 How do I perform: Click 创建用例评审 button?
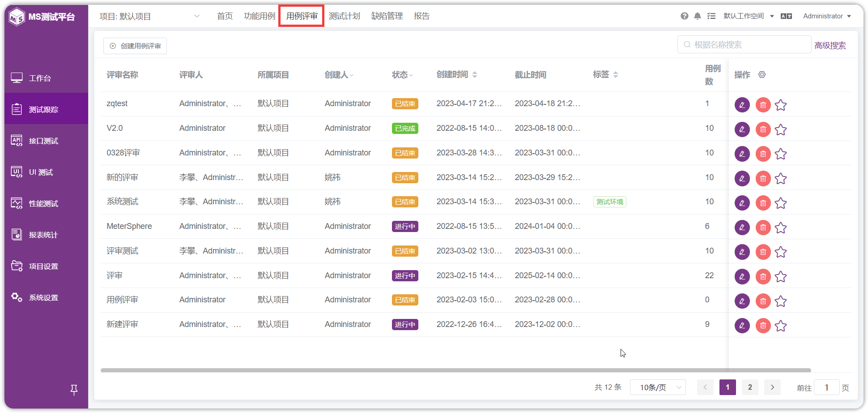[x=135, y=46]
